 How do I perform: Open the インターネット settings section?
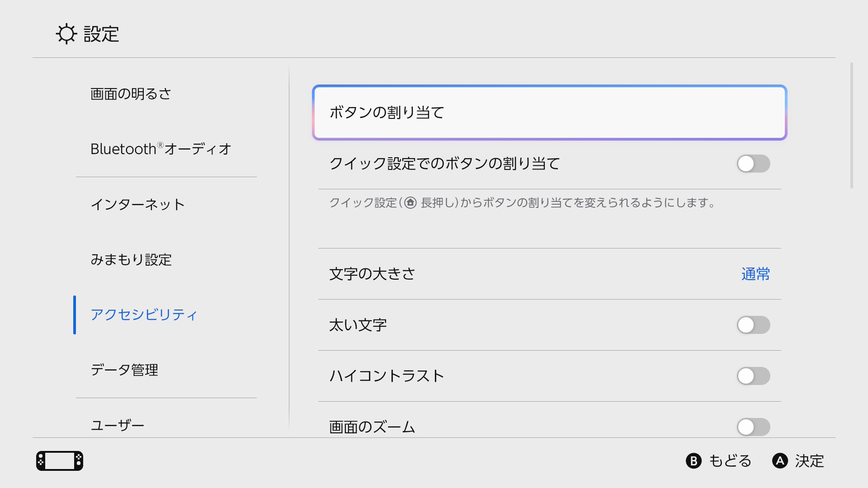pos(137,205)
